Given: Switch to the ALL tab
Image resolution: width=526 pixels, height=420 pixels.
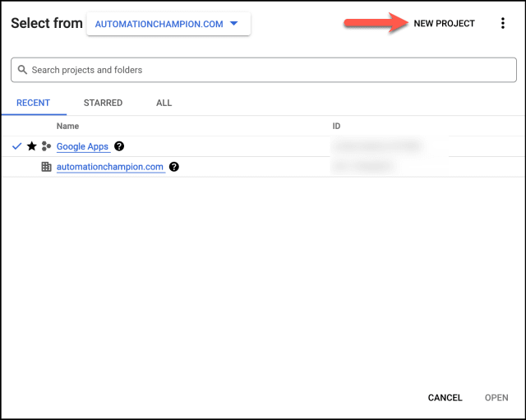Looking at the screenshot, I should click(x=164, y=103).
